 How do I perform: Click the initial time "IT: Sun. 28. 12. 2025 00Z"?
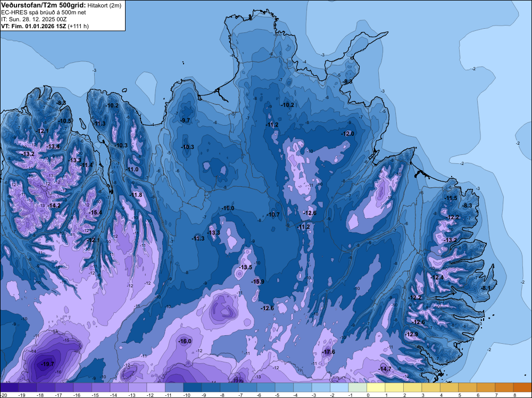pos(34,19)
